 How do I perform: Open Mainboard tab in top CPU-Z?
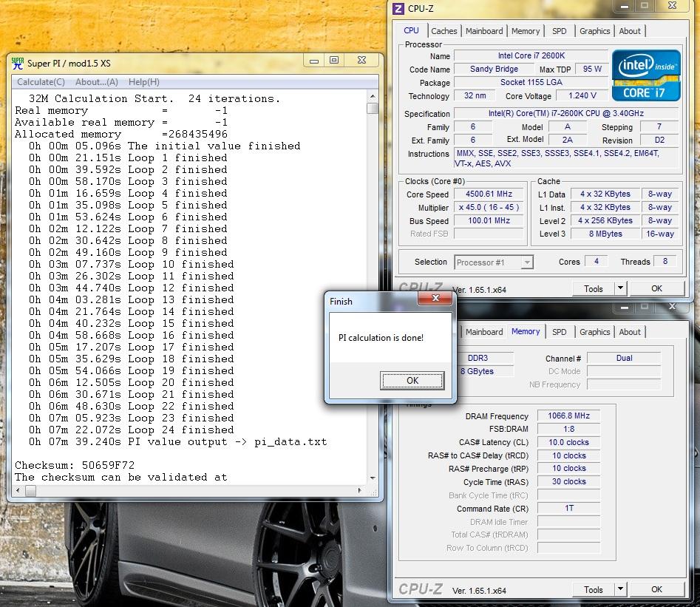[484, 31]
